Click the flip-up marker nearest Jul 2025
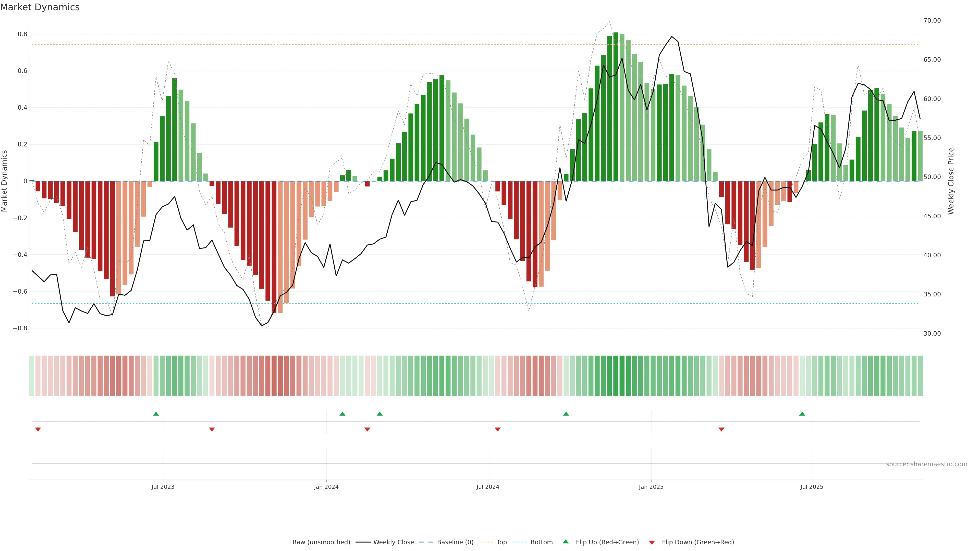 802,414
